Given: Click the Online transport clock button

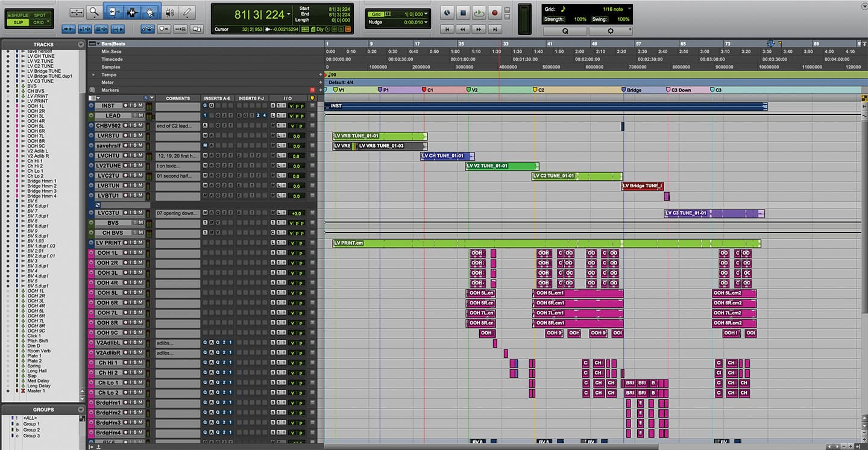Looking at the screenshot, I should coord(447,12).
